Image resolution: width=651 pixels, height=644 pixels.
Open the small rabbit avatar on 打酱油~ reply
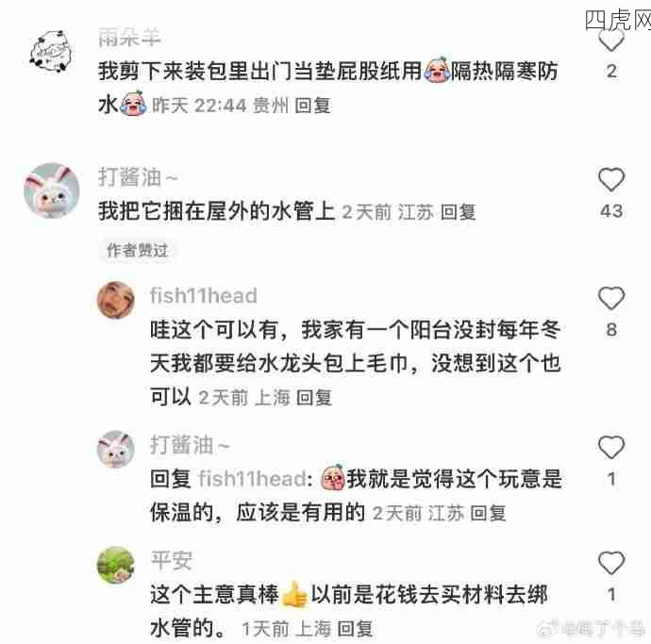click(116, 449)
